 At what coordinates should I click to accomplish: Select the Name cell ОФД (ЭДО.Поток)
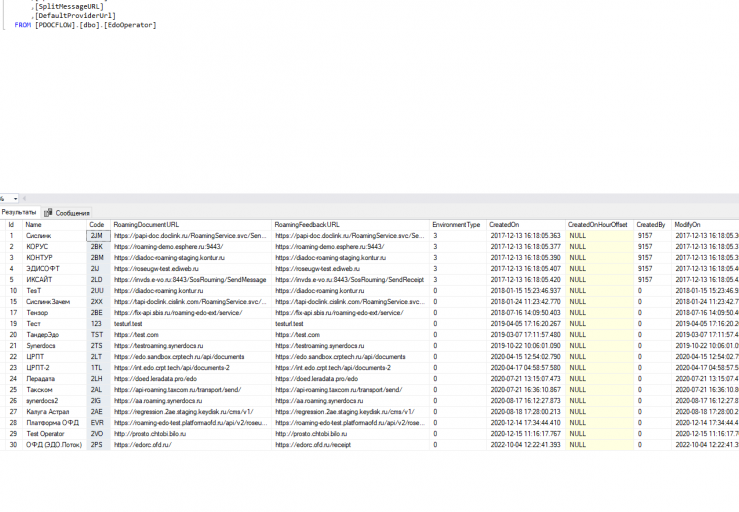[54, 445]
